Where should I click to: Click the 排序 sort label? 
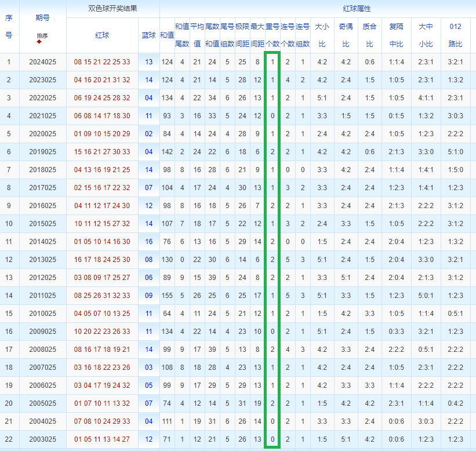point(42,36)
